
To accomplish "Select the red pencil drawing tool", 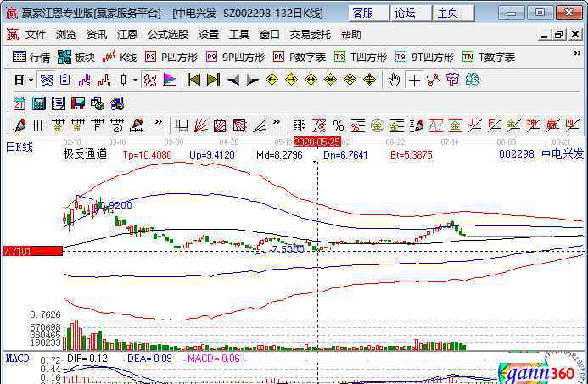I will point(20,125).
